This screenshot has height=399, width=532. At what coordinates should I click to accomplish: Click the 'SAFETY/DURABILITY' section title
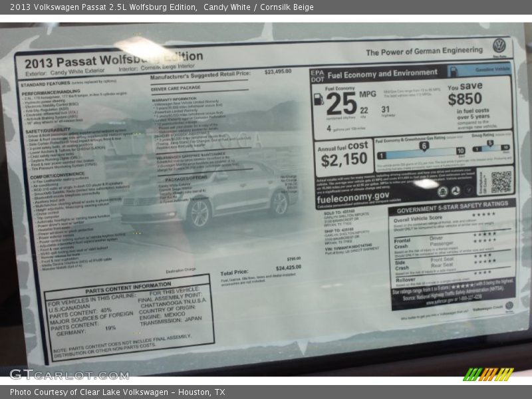click(48, 130)
